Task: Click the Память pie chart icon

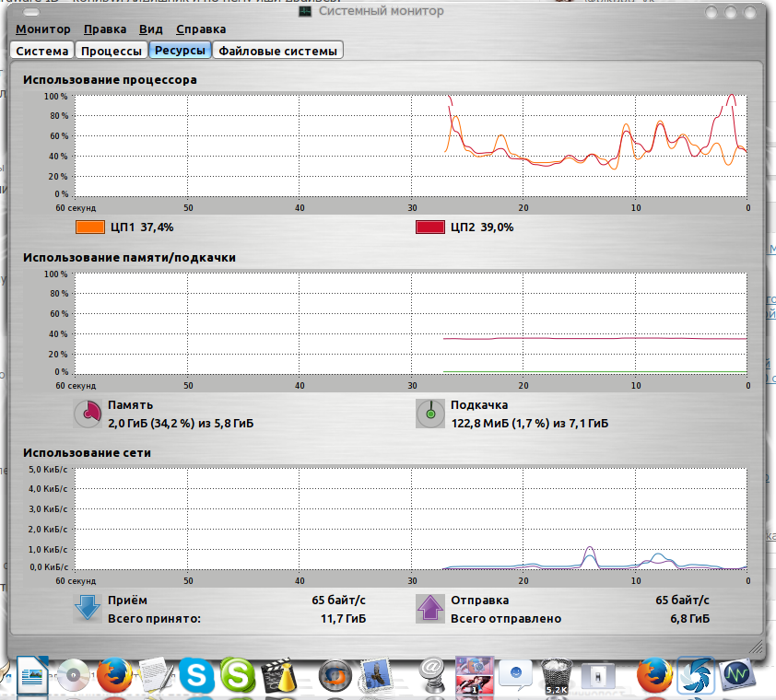Action: pos(88,414)
